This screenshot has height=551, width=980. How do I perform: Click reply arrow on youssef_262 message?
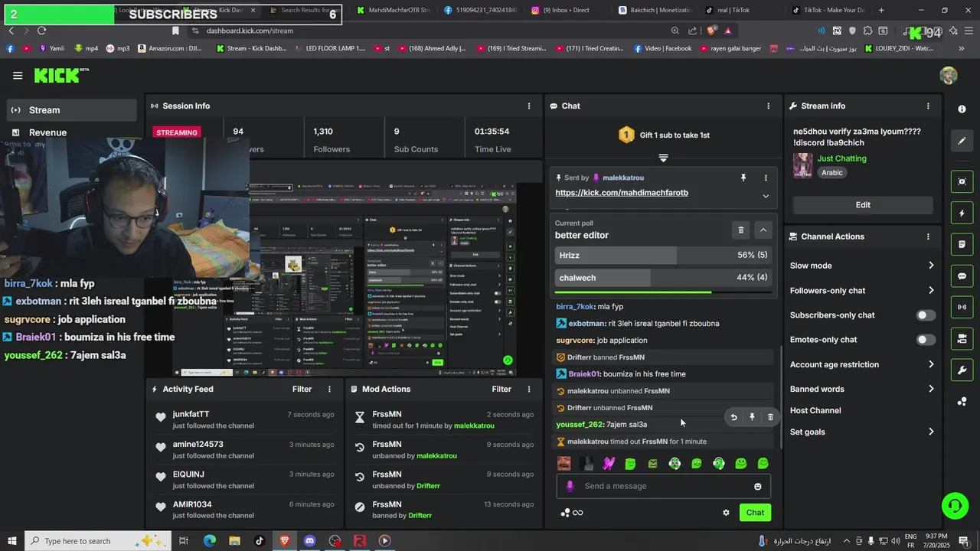tap(733, 417)
